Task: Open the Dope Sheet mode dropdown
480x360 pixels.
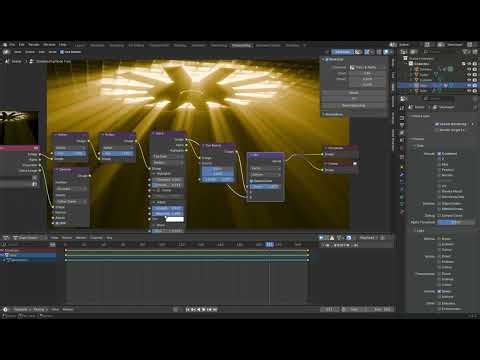Action: [29, 238]
